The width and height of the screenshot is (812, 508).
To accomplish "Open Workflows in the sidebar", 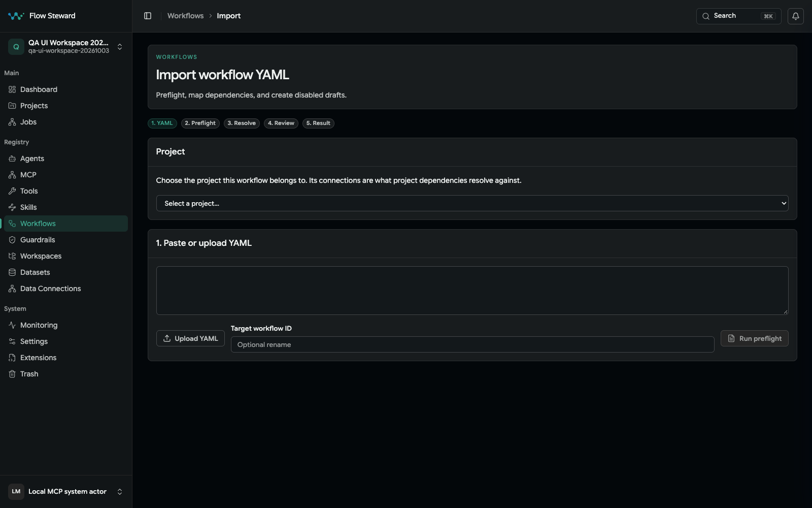I will point(66,224).
